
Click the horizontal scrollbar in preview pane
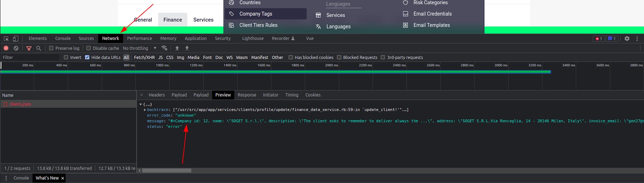(166, 171)
